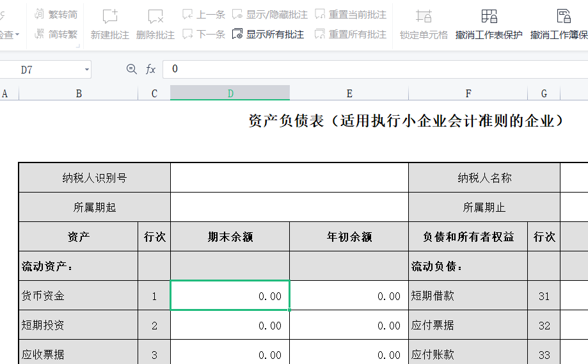Click row number 32 cell
This screenshot has height=364, width=588.
tap(544, 325)
